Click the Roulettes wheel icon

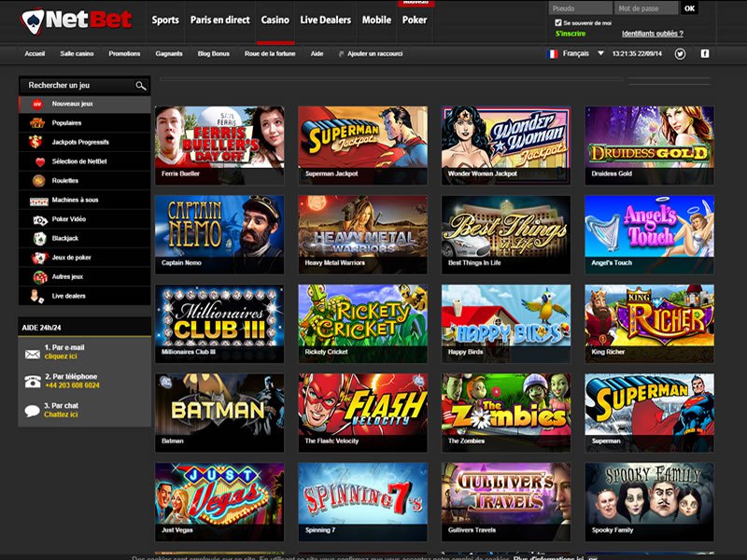click(x=38, y=181)
